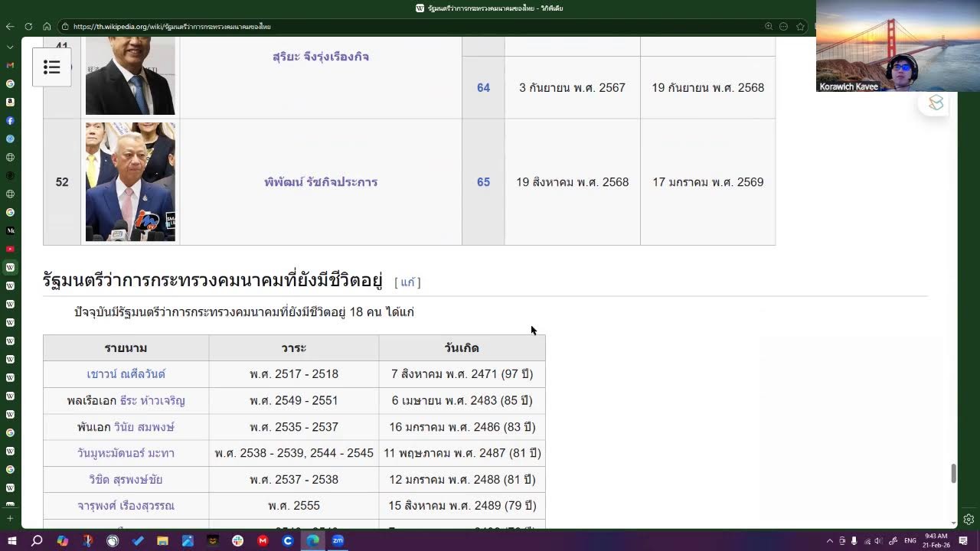Open Microsoft To Do checkmark taskbar icon
980x551 pixels.
(x=137, y=540)
